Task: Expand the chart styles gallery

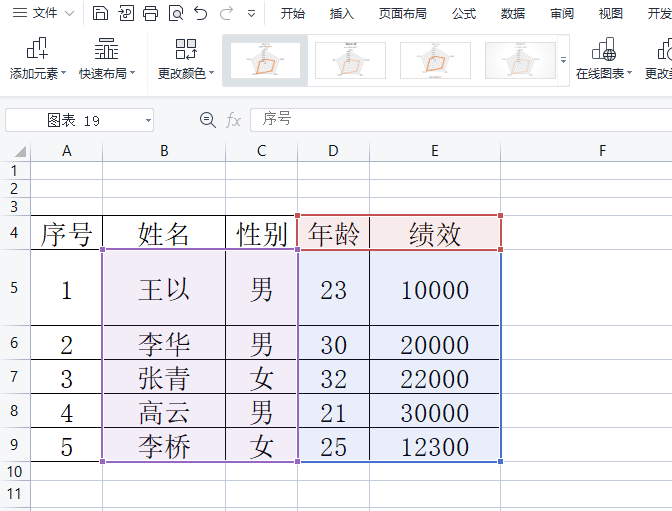Action: point(563,60)
